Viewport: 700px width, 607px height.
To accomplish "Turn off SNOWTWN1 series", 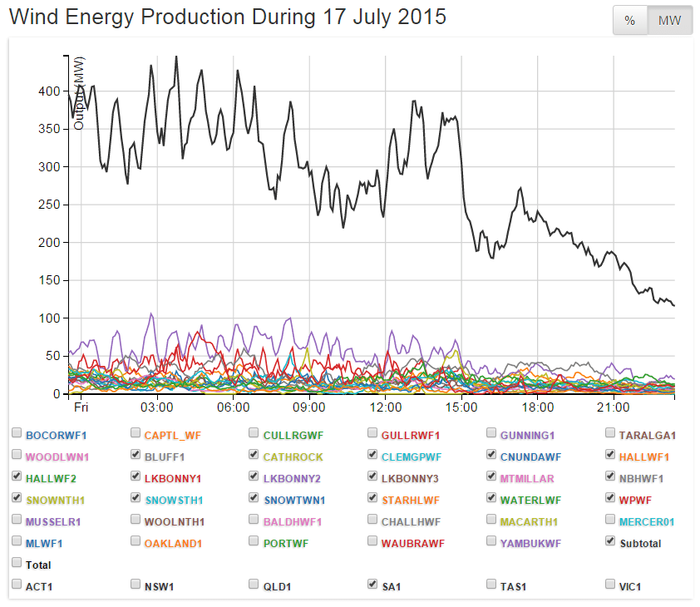I will 254,499.
